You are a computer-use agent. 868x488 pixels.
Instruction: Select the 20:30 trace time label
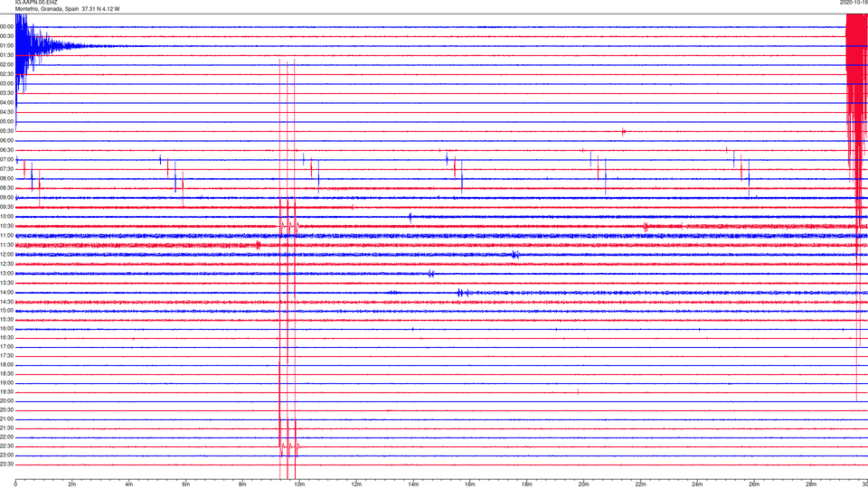point(7,410)
